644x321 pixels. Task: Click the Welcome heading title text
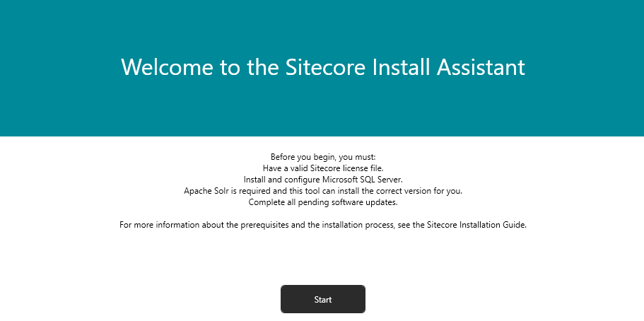pyautogui.click(x=322, y=67)
